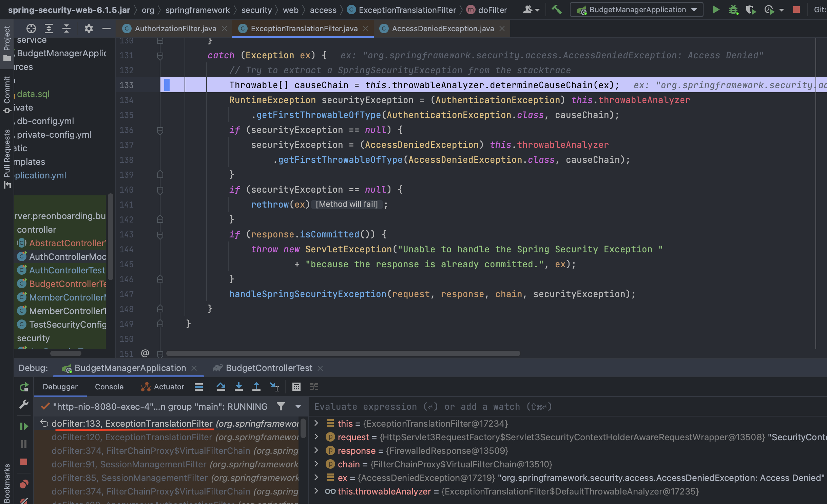Click Project panel horizontal scrollbar
The image size is (827, 504).
tap(66, 353)
